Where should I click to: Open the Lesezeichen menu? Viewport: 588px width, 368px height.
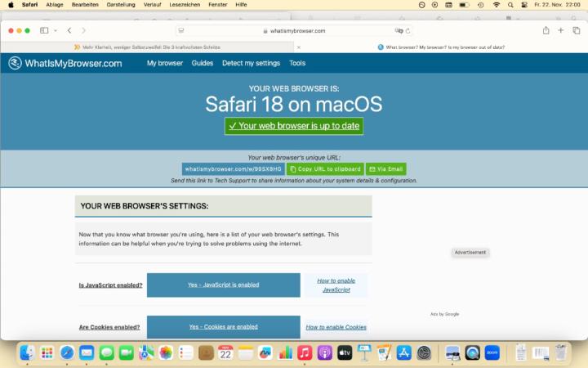pyautogui.click(x=185, y=5)
